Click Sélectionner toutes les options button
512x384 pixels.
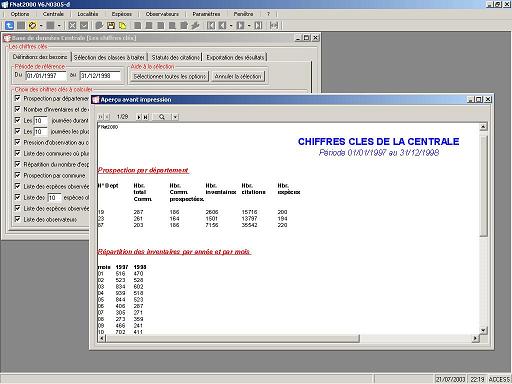point(170,76)
